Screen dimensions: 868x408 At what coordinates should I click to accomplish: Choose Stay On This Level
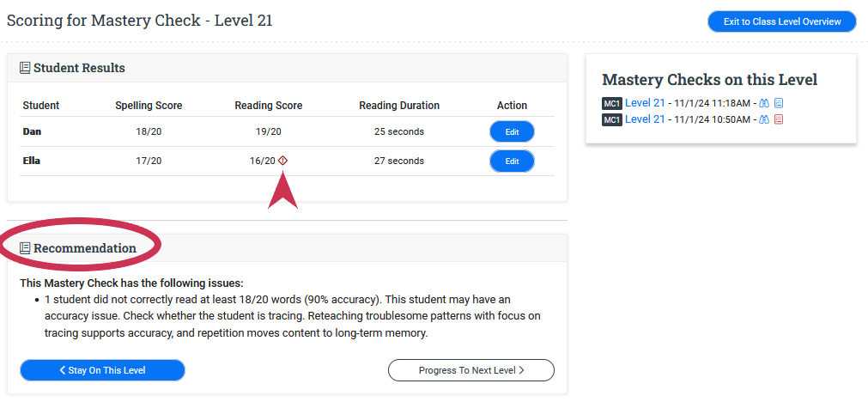click(x=102, y=370)
